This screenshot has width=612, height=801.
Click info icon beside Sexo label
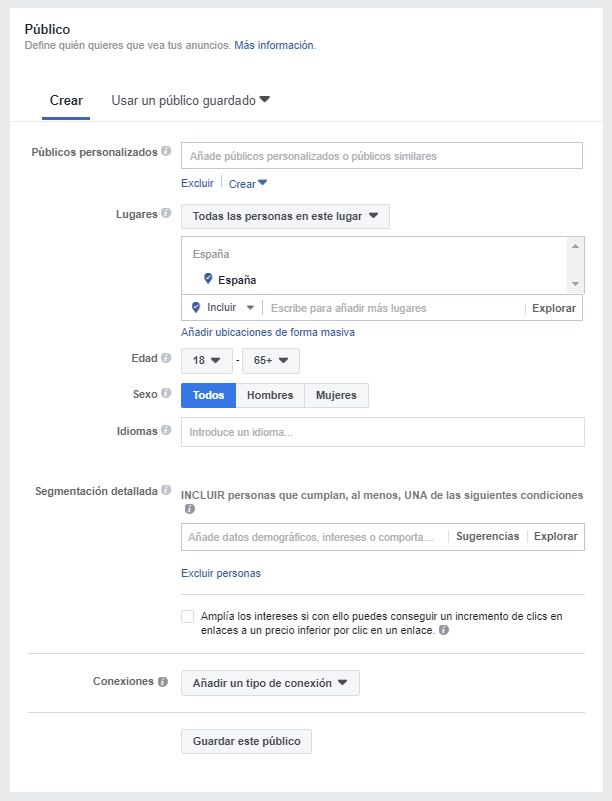click(166, 393)
